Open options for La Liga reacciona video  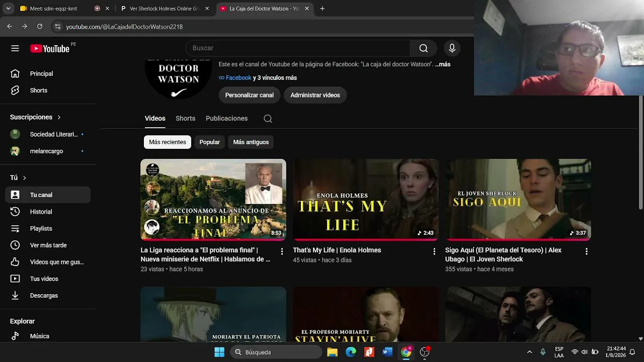coord(282,251)
